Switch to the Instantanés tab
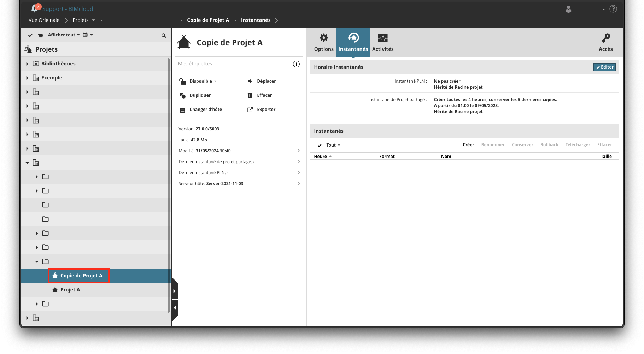644x354 pixels. (x=353, y=42)
